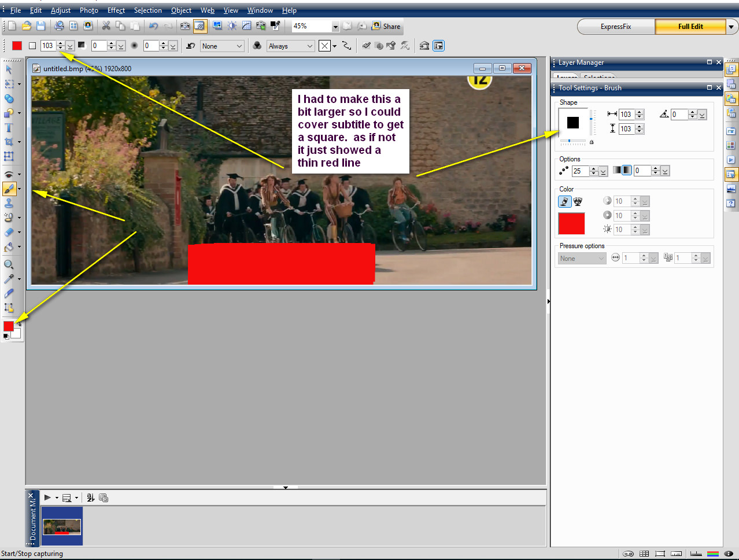Open the Adjust menu
739x560 pixels.
61,10
